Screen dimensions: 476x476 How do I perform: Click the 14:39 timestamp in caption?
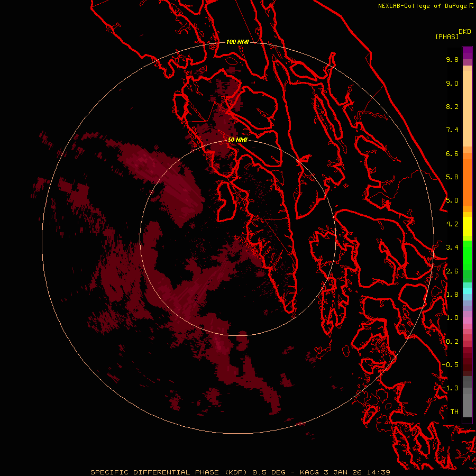pos(378,472)
